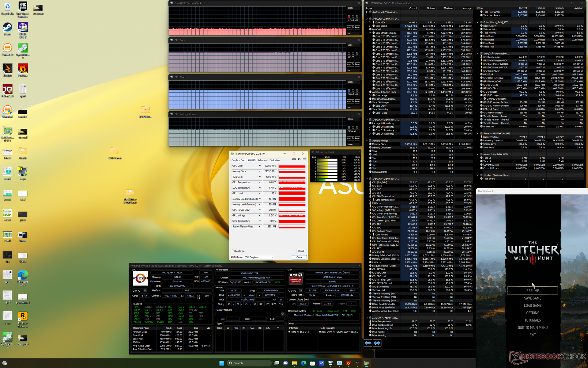
Task: Click the 5000.0 max value field in Core 0 graph
Action: 353,8
